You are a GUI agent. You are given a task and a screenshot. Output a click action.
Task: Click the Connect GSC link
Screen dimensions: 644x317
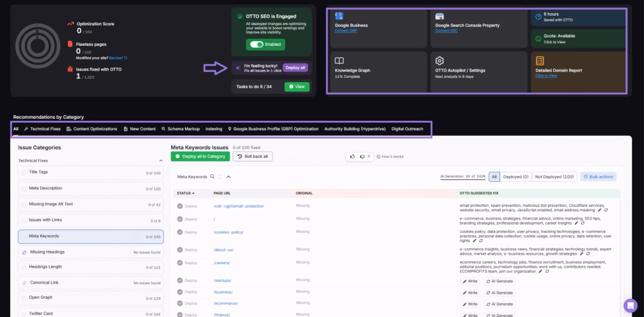pyautogui.click(x=447, y=31)
